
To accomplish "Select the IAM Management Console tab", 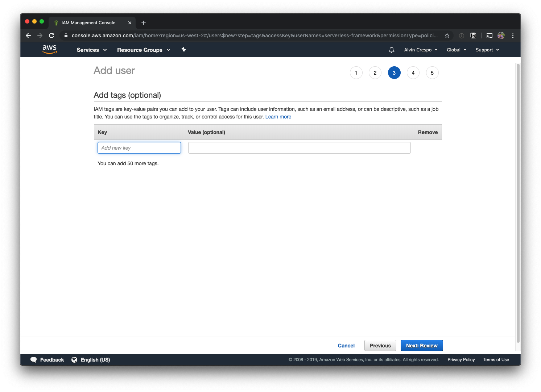I will 88,23.
